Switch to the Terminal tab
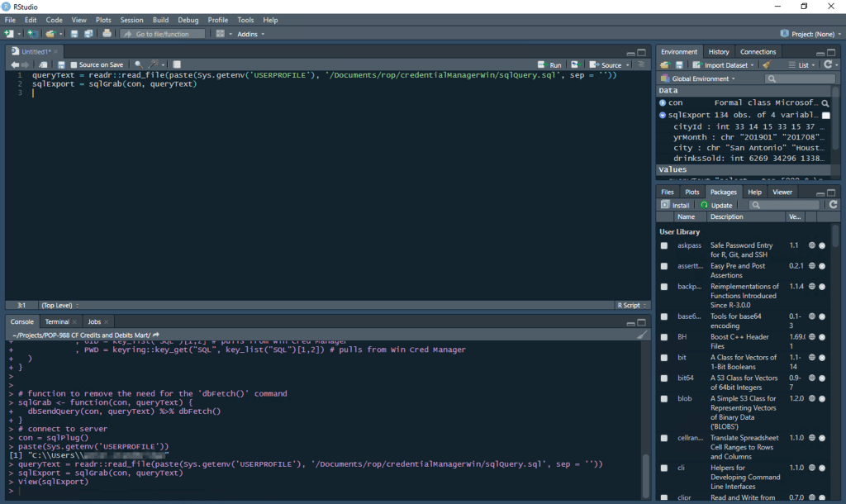This screenshot has width=846, height=504. coord(57,321)
